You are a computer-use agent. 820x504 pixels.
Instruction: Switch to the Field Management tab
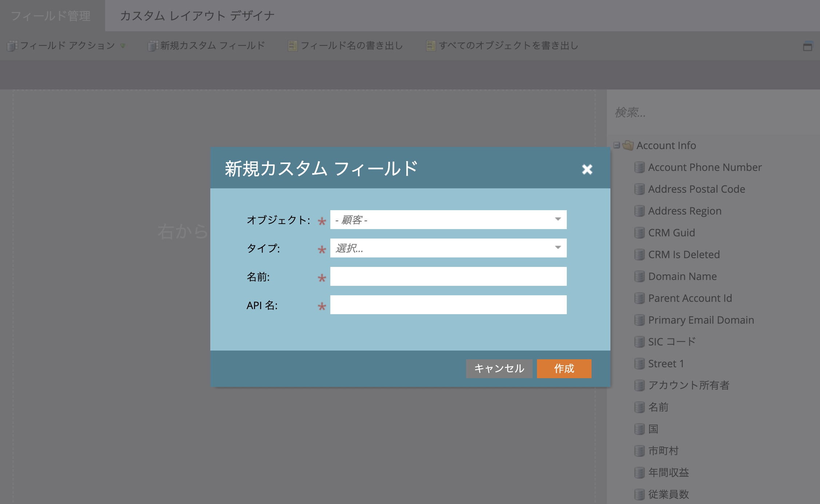51,16
